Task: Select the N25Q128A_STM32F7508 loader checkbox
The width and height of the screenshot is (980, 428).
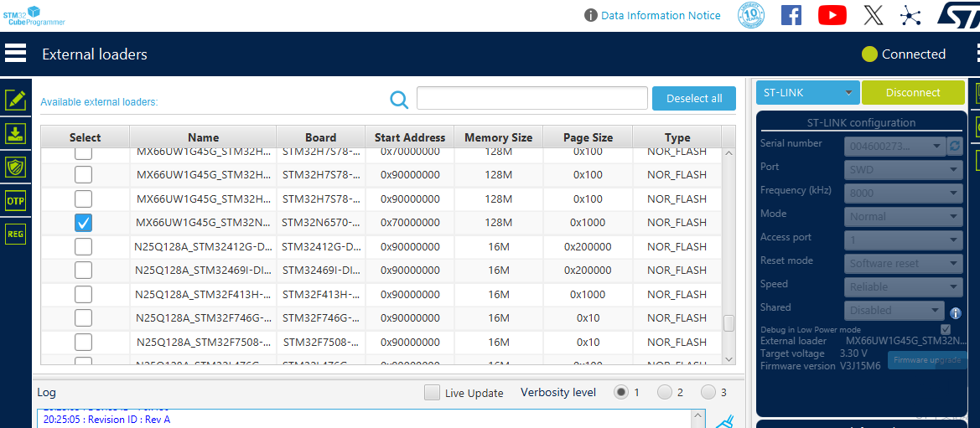Action: click(83, 342)
